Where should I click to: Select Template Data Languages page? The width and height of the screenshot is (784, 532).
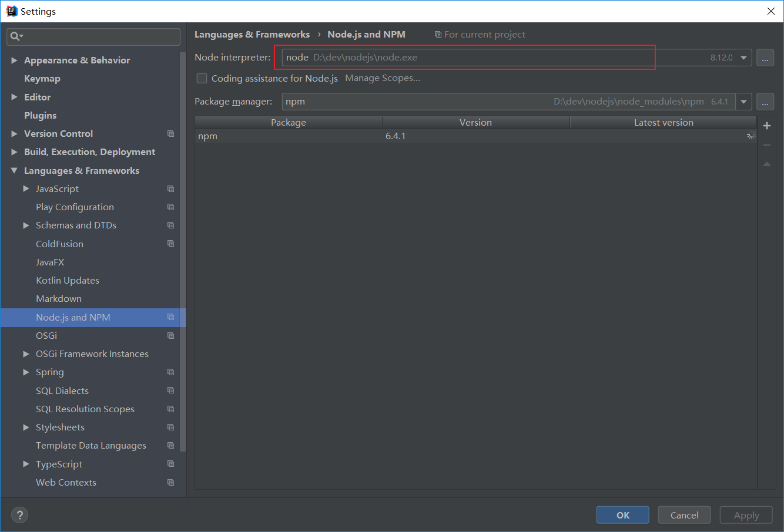(x=91, y=446)
